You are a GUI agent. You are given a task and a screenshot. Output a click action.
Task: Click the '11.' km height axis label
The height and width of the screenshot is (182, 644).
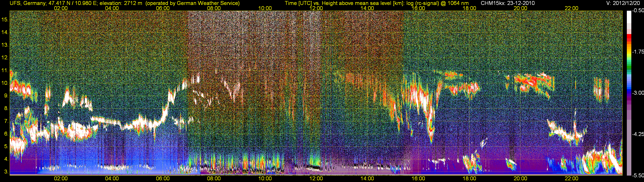[x=5, y=71]
